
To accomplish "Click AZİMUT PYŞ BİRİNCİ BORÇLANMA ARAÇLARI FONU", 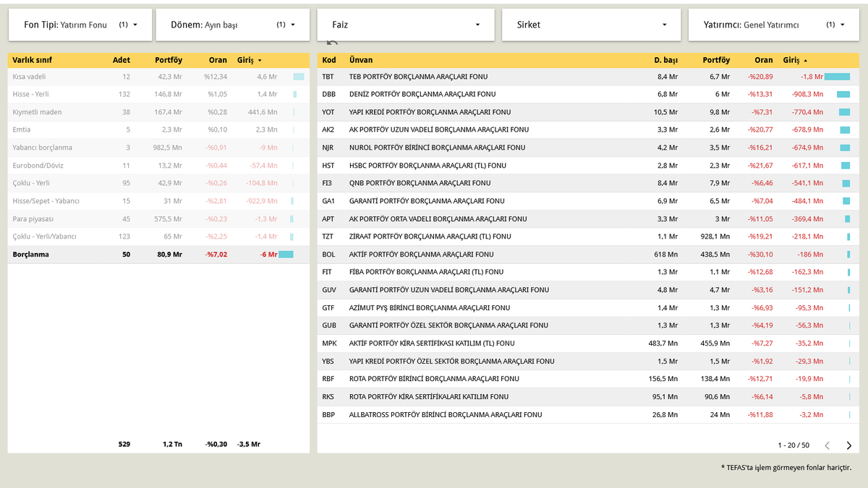I will [x=430, y=308].
